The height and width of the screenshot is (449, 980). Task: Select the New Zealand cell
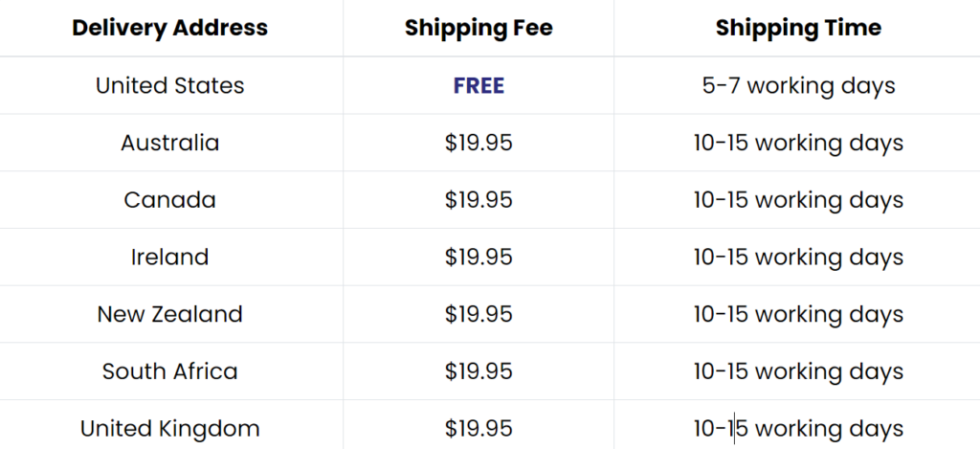point(170,314)
